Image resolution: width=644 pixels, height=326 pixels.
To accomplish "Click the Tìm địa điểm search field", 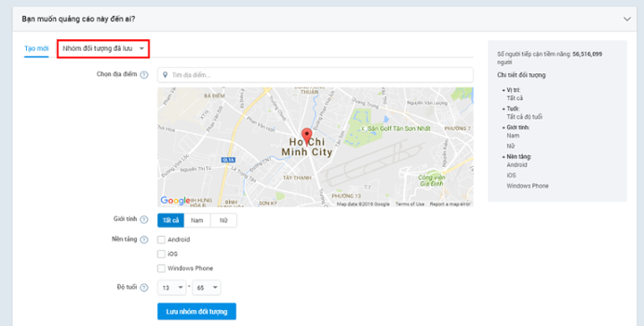I will coord(316,75).
